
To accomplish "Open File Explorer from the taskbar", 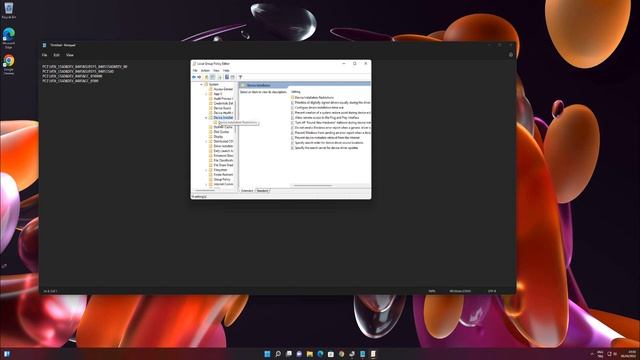I will [310, 353].
